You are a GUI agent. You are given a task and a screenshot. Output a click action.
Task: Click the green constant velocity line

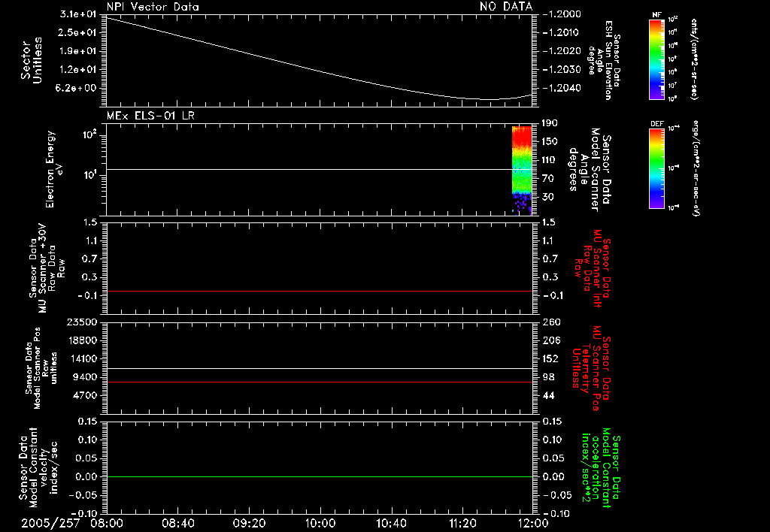(319, 476)
